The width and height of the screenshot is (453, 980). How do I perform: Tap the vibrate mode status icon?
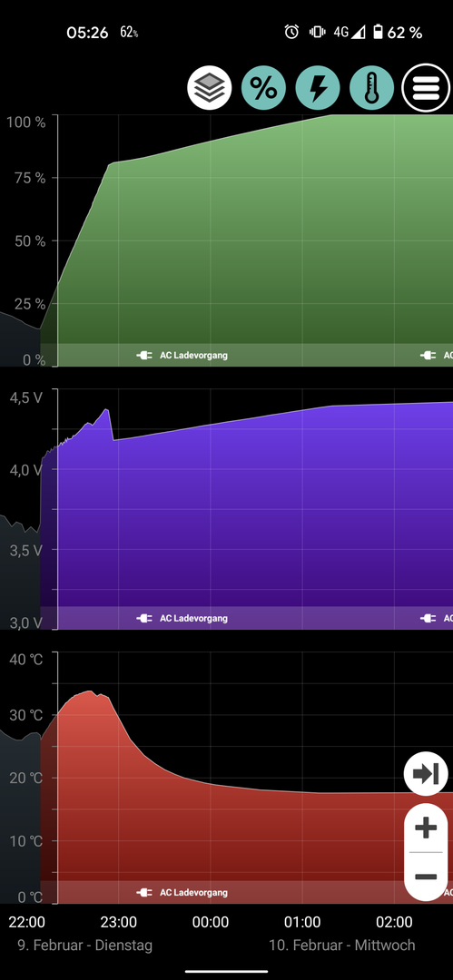(x=317, y=32)
